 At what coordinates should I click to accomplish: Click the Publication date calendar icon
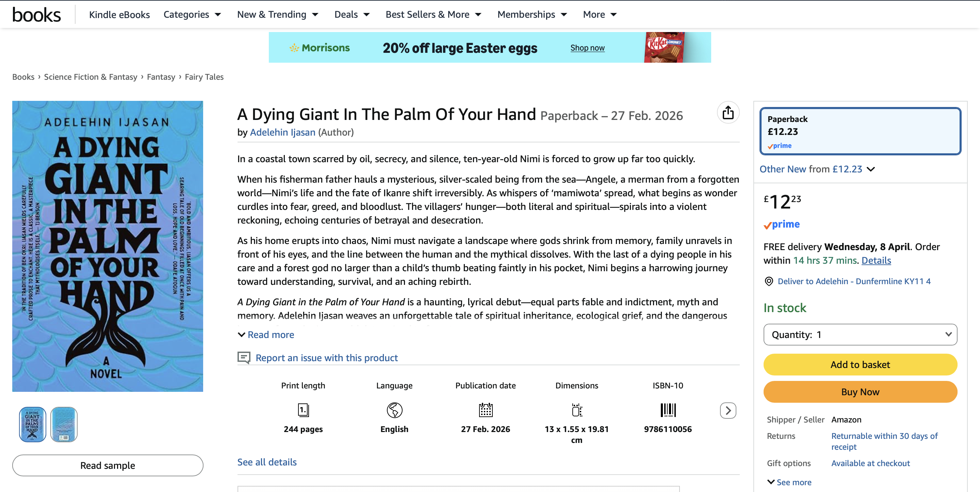(486, 410)
